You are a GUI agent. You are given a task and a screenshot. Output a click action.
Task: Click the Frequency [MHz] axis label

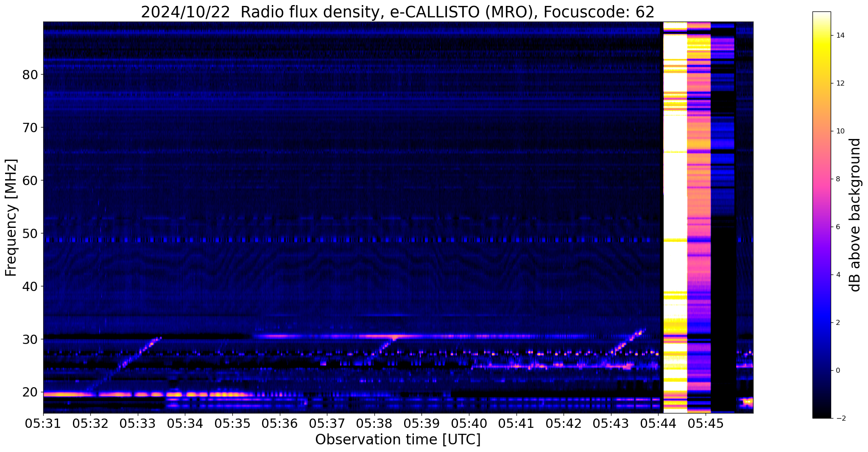coord(11,218)
